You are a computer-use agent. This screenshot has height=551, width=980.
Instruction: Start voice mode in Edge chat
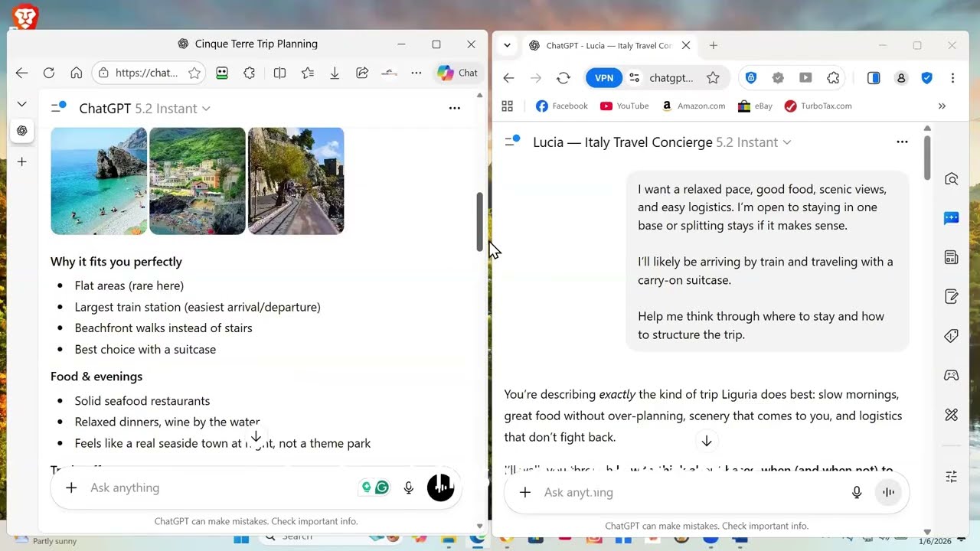coord(440,487)
